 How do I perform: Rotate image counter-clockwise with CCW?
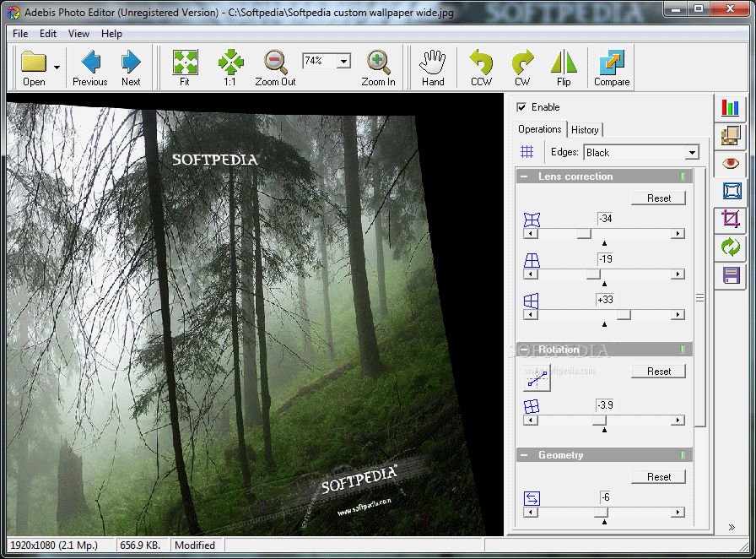(x=481, y=68)
